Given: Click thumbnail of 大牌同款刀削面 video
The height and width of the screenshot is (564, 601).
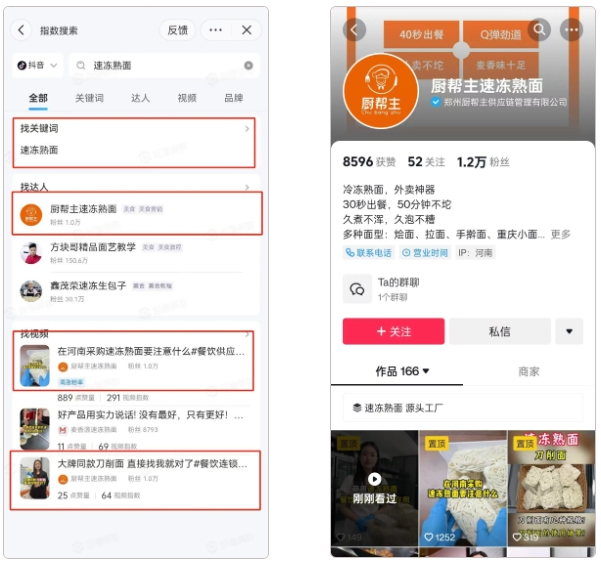Looking at the screenshot, I should [35, 478].
